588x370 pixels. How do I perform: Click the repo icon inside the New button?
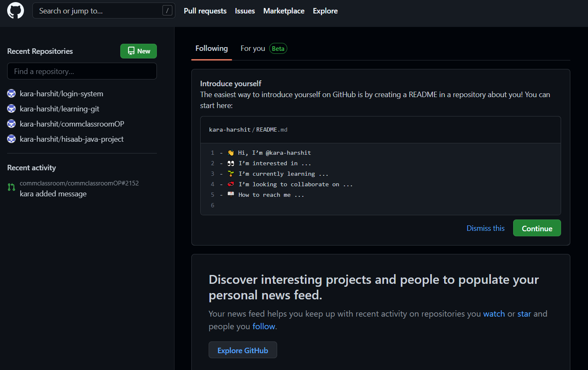pos(131,51)
